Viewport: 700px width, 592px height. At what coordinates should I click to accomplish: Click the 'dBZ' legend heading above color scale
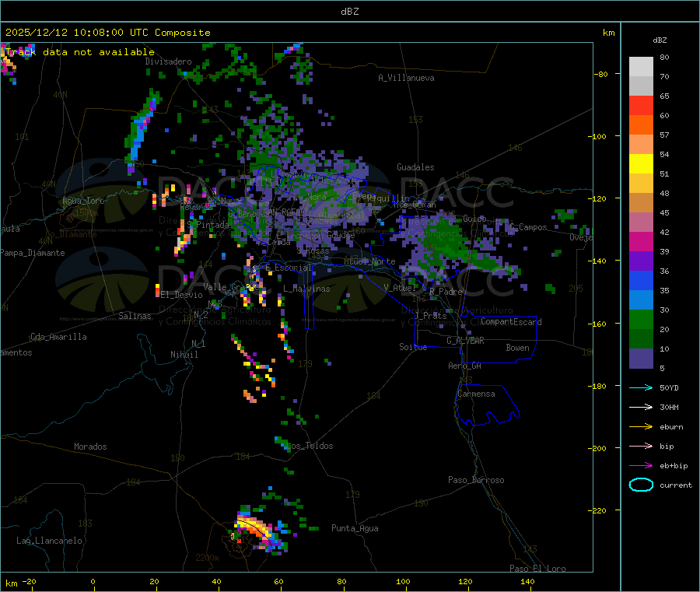tap(660, 40)
